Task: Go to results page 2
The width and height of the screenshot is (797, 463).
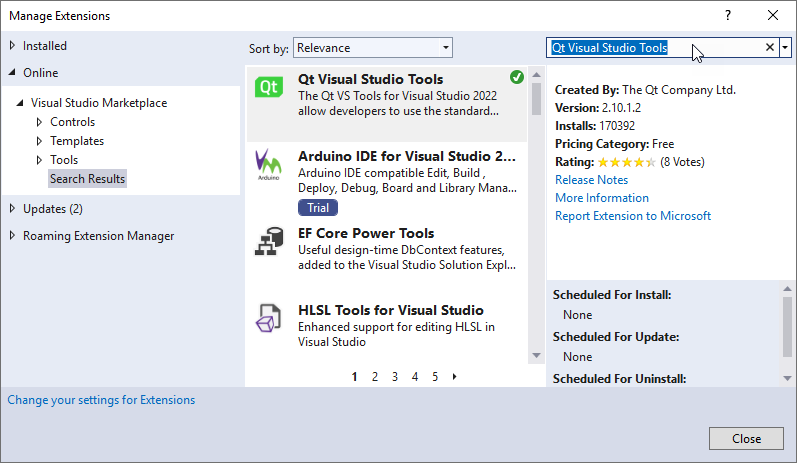Action: click(x=375, y=377)
